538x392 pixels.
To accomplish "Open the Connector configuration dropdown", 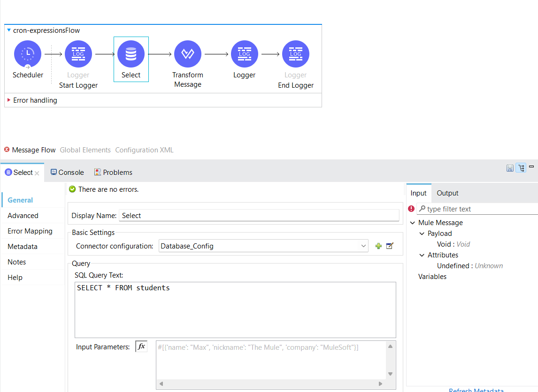I will click(363, 246).
